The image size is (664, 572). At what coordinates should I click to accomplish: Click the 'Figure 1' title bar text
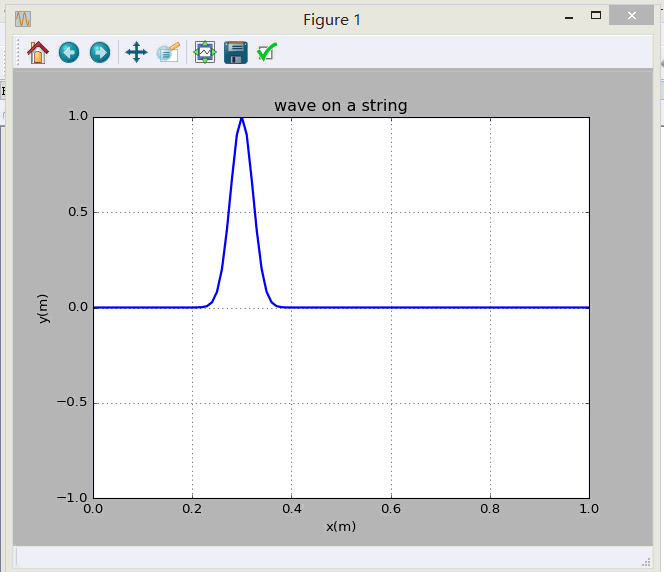point(332,20)
